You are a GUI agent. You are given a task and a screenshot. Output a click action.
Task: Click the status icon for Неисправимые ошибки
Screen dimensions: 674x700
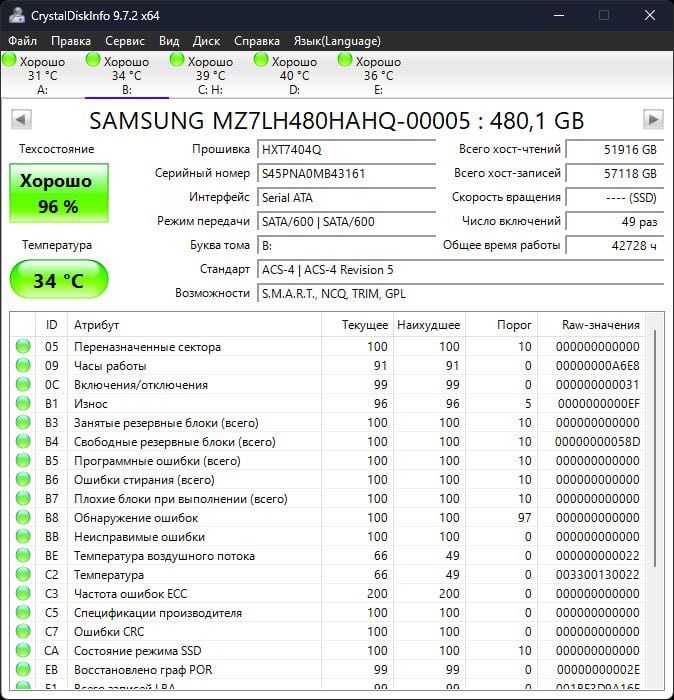[x=23, y=536]
